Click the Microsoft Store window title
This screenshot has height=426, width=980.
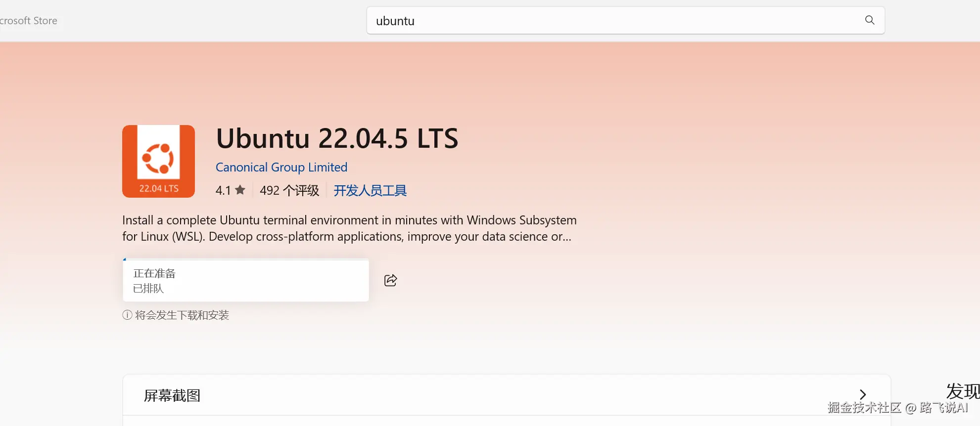(29, 21)
